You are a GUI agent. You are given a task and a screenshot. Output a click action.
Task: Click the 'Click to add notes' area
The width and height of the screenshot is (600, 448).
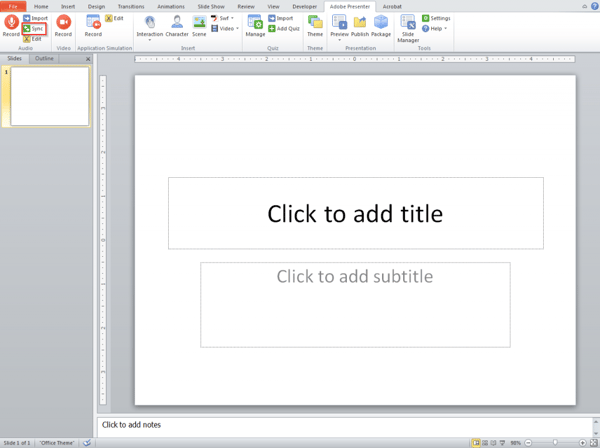[x=345, y=427]
